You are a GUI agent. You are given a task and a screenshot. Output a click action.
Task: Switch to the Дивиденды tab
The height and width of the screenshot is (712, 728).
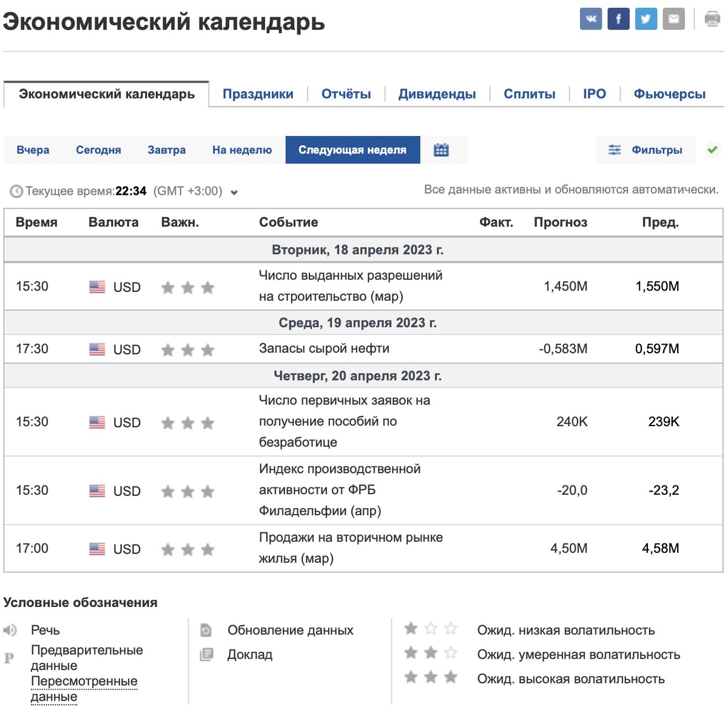coord(437,93)
